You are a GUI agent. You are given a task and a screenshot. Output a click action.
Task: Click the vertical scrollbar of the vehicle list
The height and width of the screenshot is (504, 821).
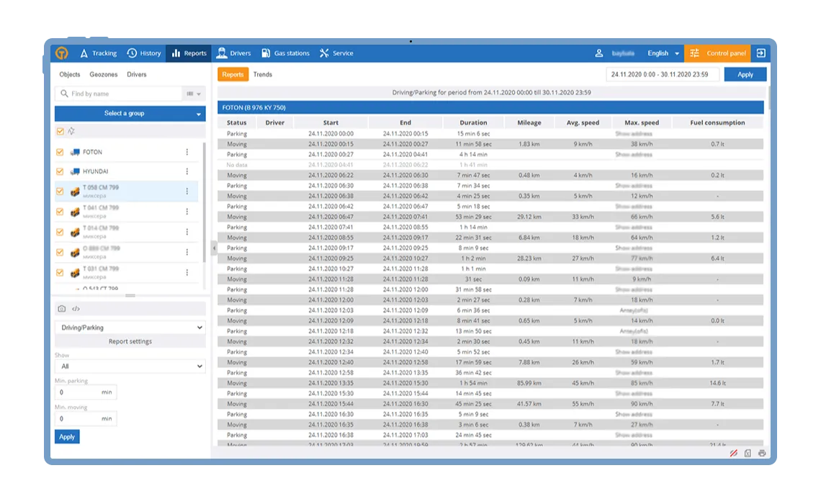point(204,216)
